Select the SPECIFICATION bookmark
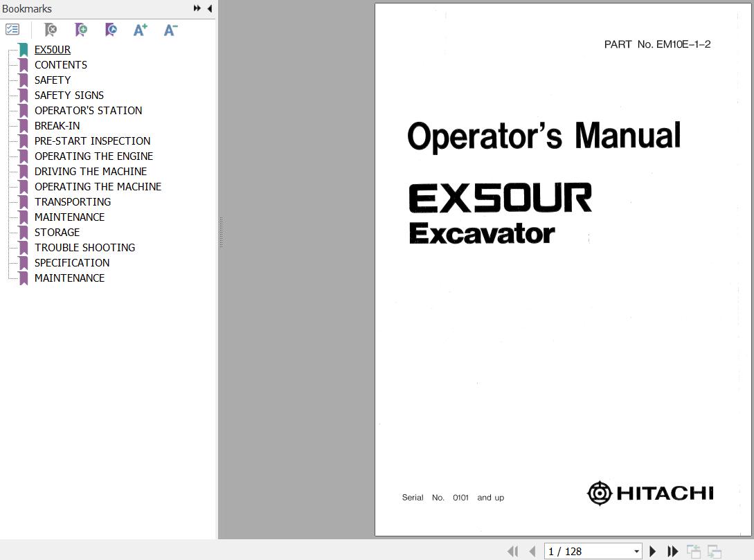The width and height of the screenshot is (754, 560). click(71, 263)
